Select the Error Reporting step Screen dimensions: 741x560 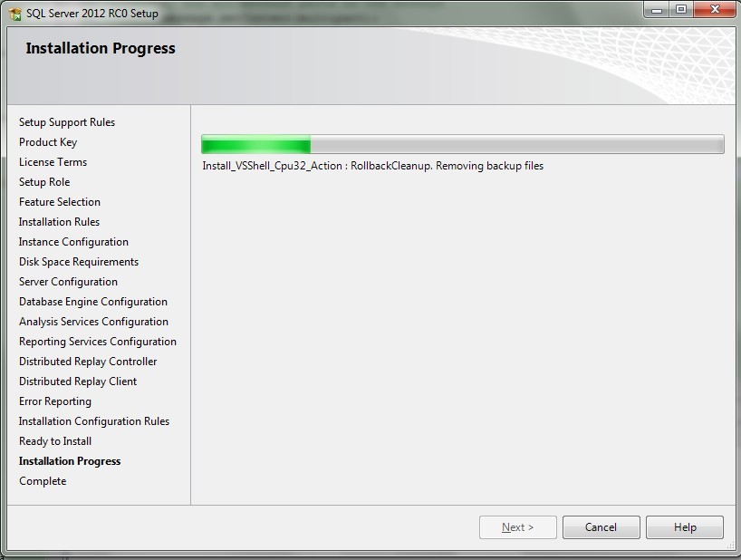pos(55,401)
